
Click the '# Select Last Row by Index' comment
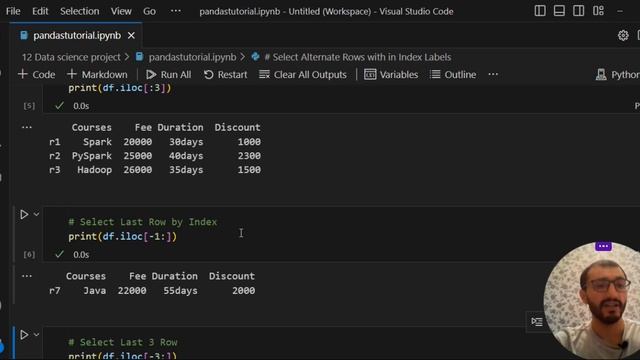click(x=142, y=222)
